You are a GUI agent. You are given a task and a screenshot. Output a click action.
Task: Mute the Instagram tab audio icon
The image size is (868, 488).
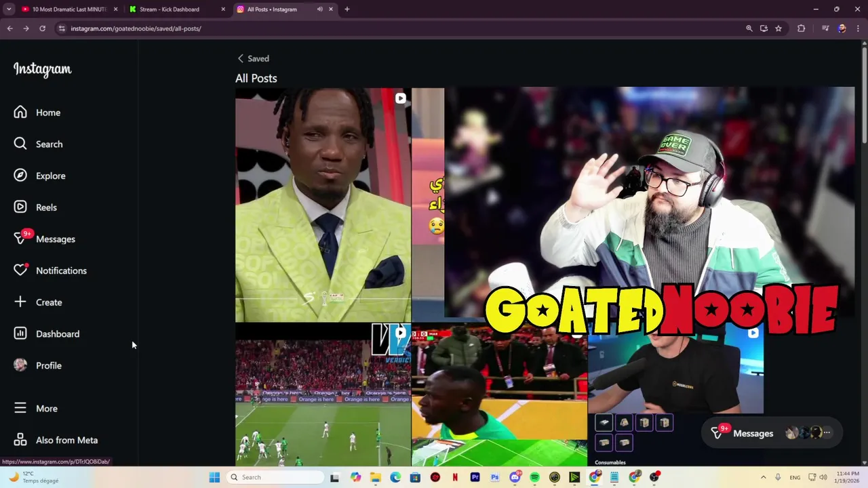pyautogui.click(x=320, y=9)
